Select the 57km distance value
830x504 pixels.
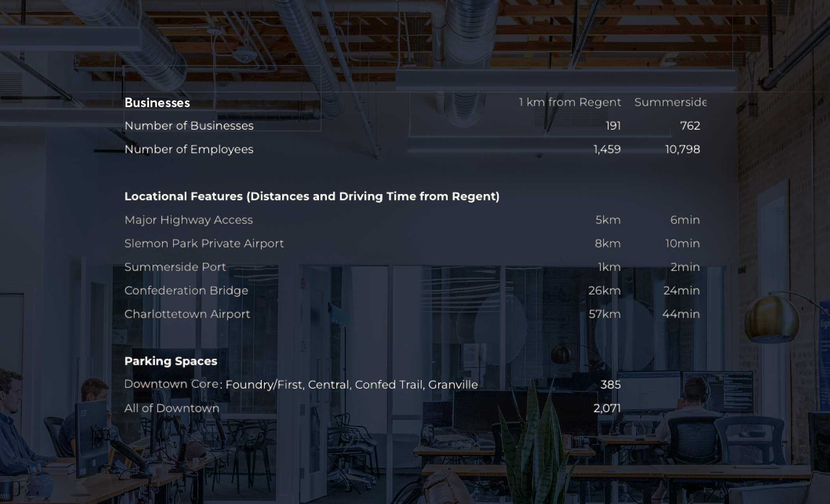(x=604, y=314)
